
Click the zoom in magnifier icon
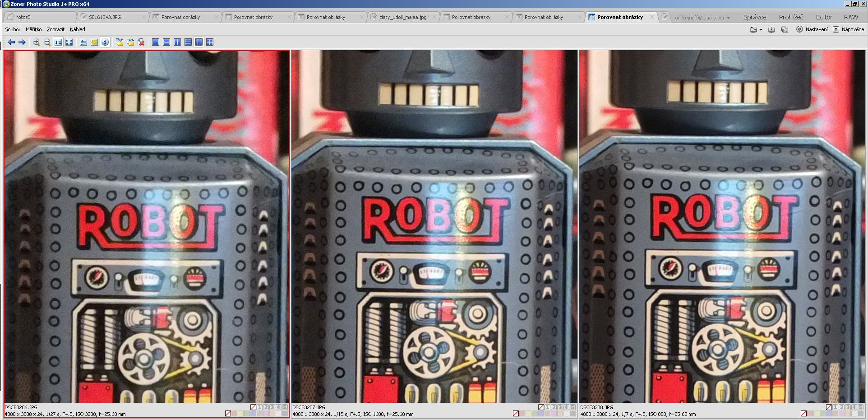coord(37,42)
